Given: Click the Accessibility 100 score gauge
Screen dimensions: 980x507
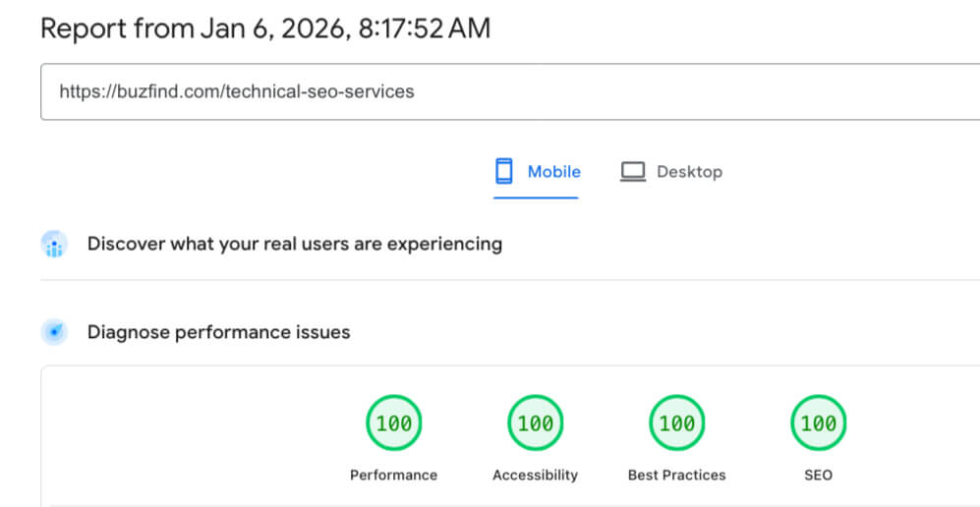Looking at the screenshot, I should [x=536, y=423].
